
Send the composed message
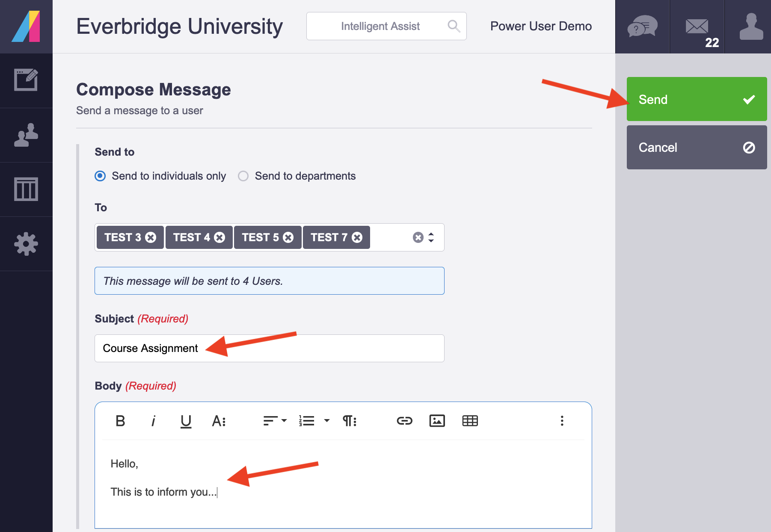click(696, 99)
